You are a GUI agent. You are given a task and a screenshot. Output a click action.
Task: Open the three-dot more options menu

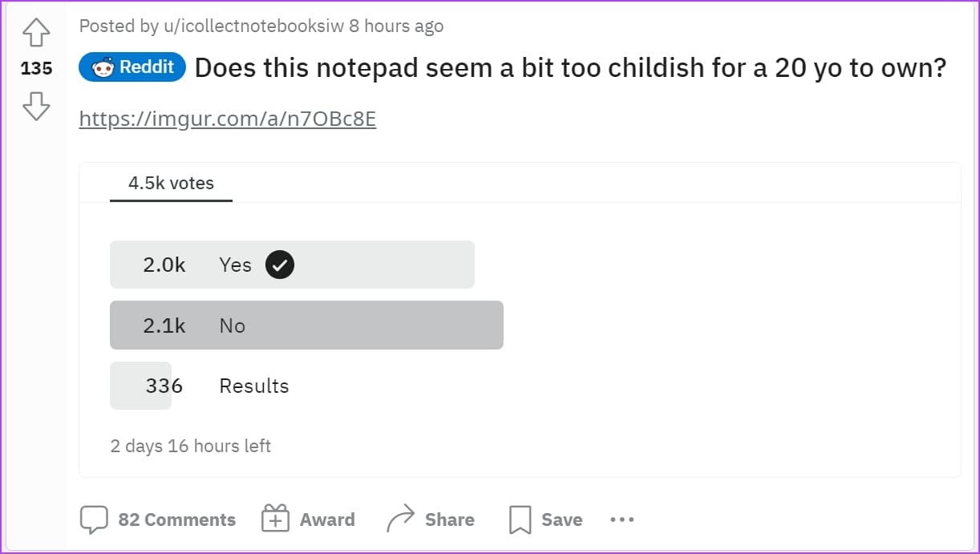click(622, 520)
